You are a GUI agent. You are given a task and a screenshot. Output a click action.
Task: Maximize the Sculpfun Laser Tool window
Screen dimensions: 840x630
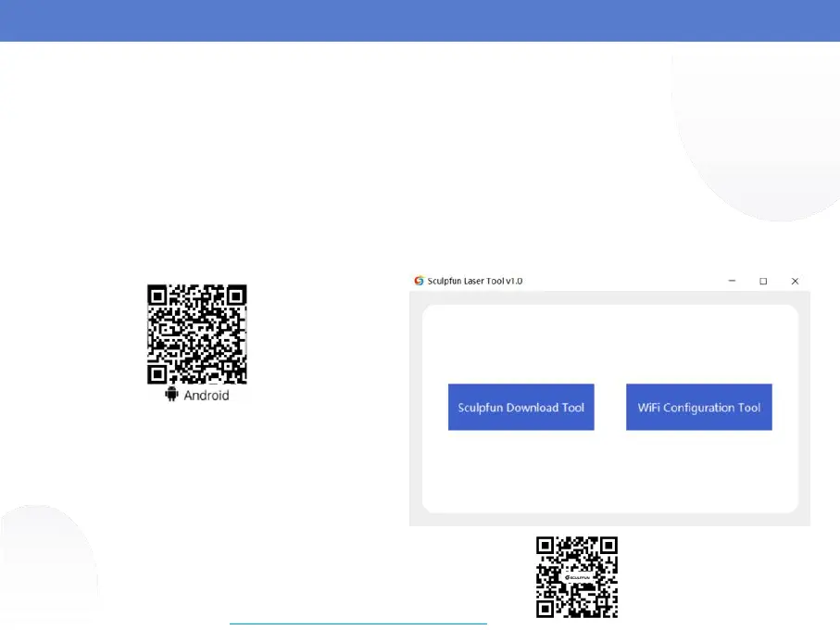(763, 282)
